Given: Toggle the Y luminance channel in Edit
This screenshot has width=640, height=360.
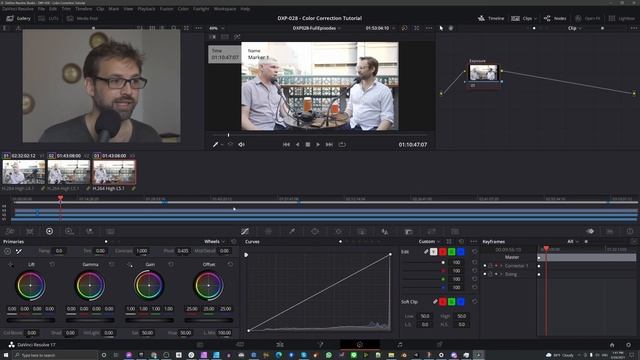Looking at the screenshot, I should (433, 252).
